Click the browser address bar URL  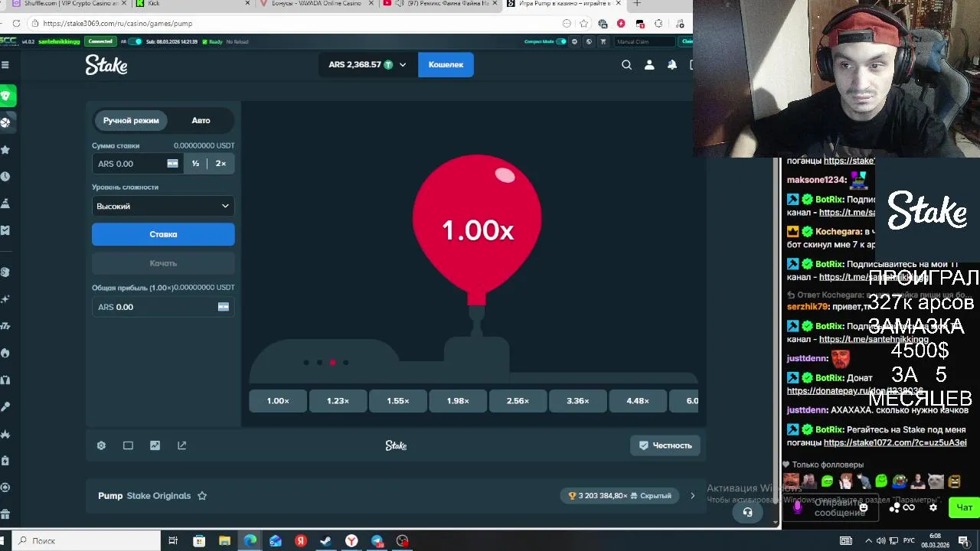click(118, 23)
